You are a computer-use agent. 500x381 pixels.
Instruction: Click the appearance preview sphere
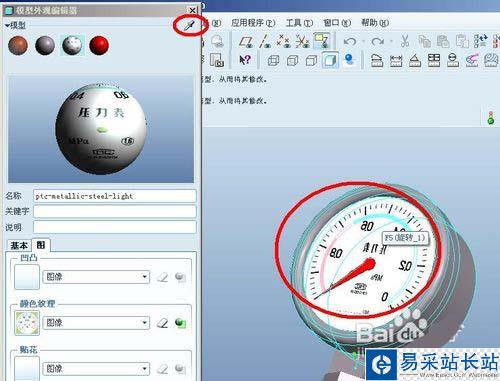pos(101,129)
